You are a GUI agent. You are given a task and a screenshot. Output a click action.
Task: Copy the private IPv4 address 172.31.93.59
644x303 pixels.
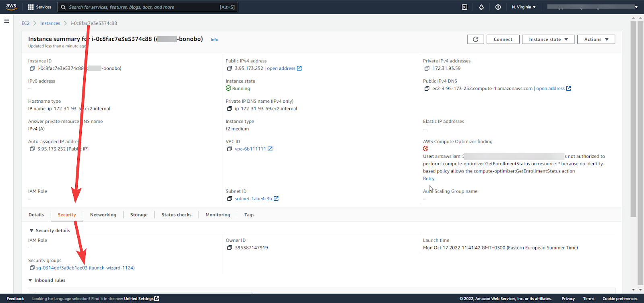(x=427, y=68)
